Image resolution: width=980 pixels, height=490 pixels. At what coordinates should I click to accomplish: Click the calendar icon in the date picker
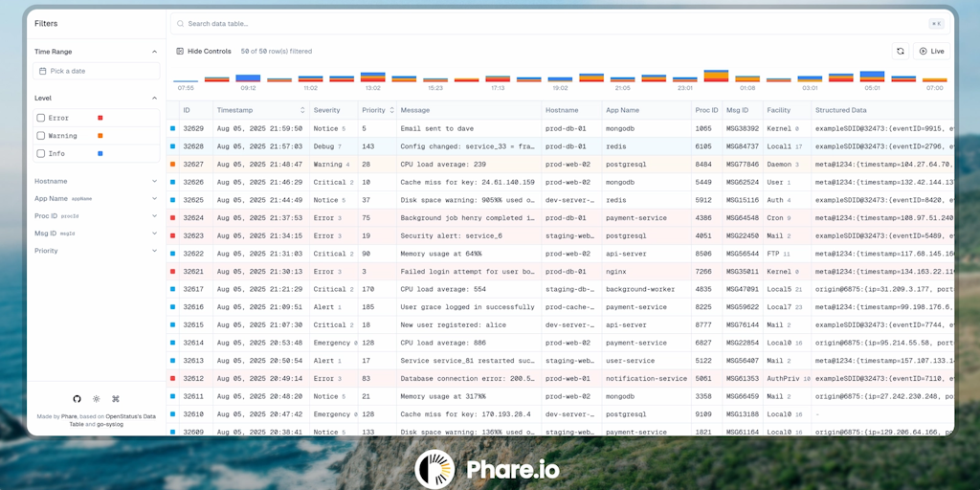(x=43, y=71)
